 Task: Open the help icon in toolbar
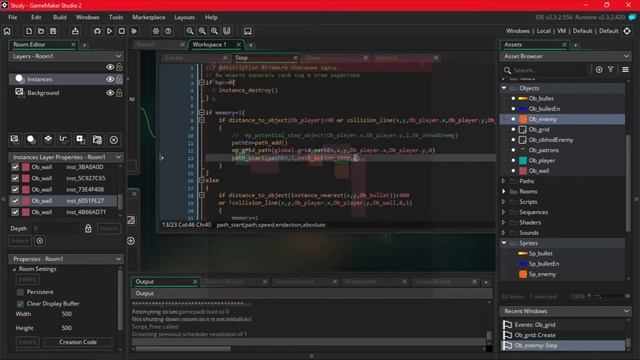point(168,31)
